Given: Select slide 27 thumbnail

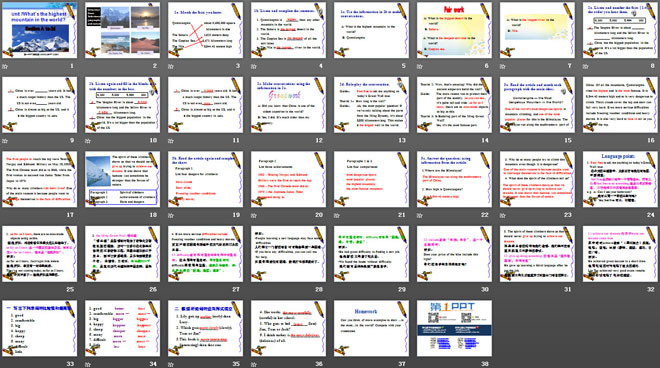Looking at the screenshot, I should pos(205,254).
